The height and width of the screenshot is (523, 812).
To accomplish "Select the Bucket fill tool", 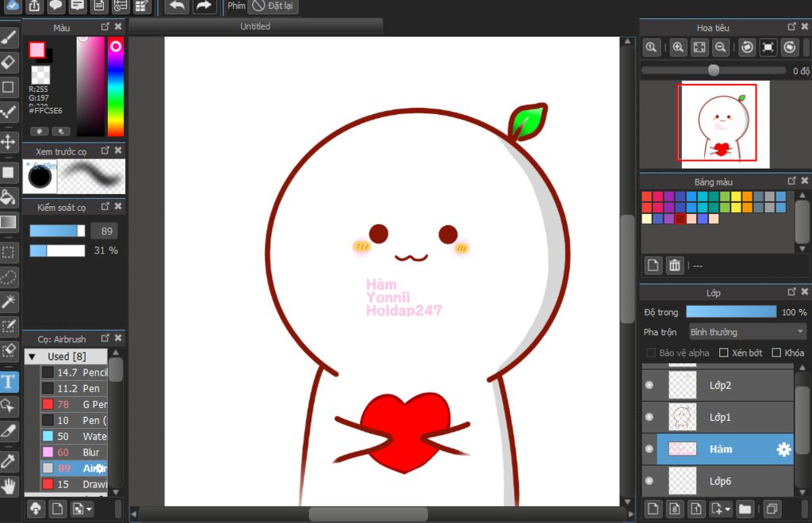I will [9, 197].
